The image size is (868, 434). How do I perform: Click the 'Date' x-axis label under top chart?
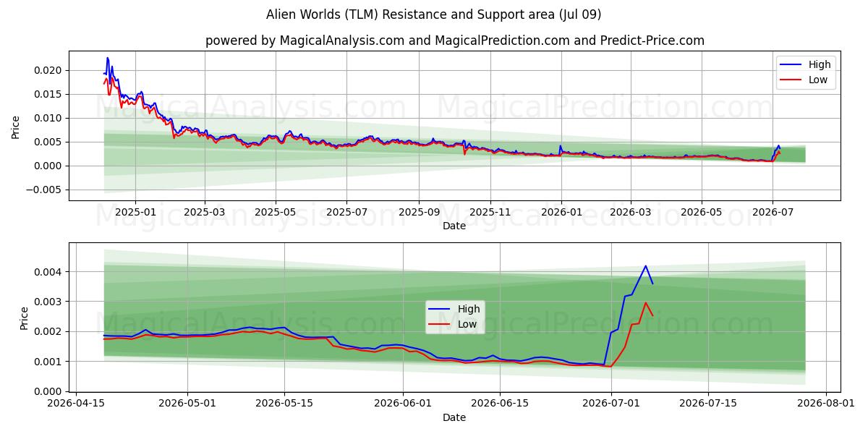pyautogui.click(x=454, y=226)
